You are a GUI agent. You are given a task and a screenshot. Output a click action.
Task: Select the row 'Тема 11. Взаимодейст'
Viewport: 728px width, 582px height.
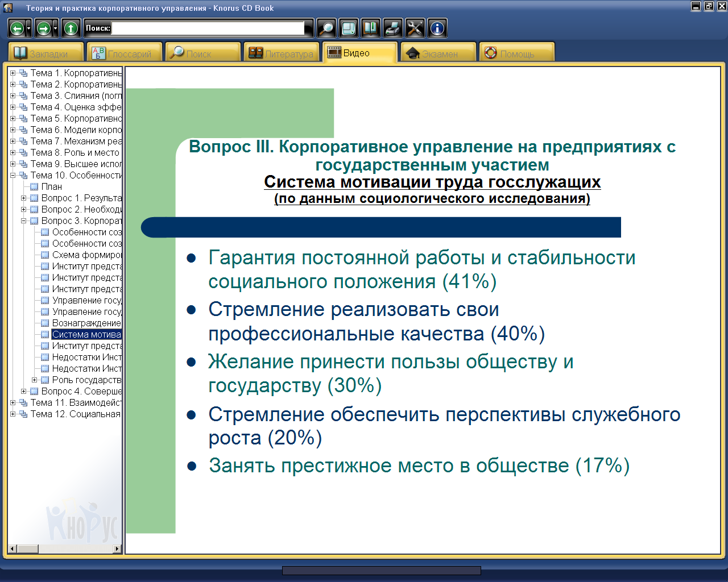pyautogui.click(x=76, y=402)
